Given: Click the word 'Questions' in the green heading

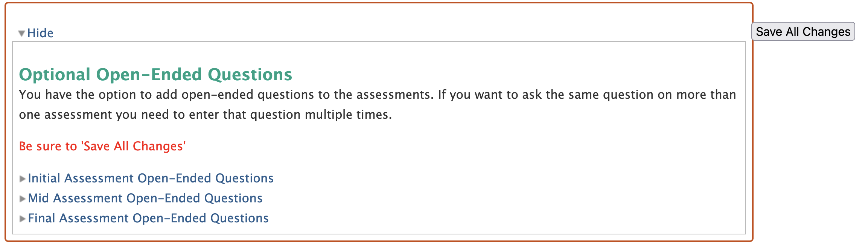Looking at the screenshot, I should (x=250, y=75).
